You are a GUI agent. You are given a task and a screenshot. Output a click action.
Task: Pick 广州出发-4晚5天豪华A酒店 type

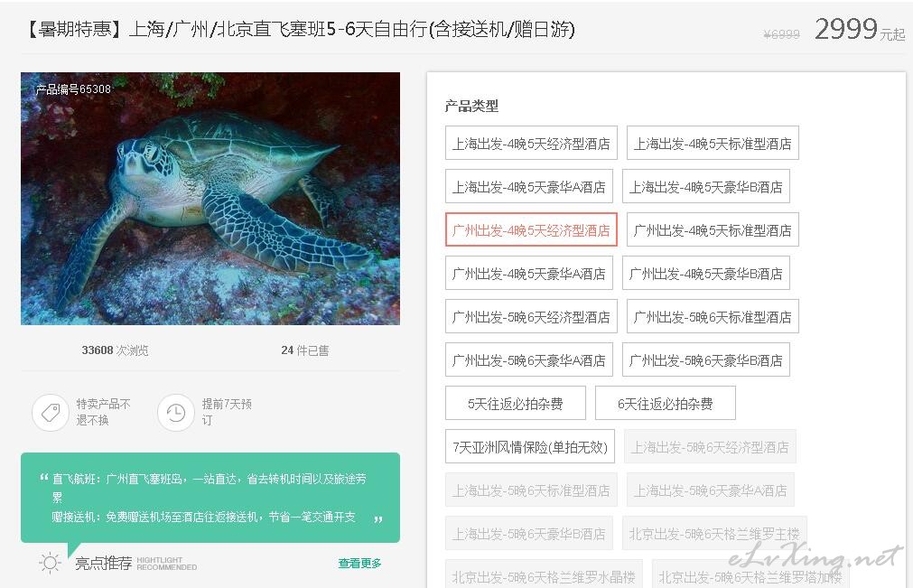[x=528, y=273]
